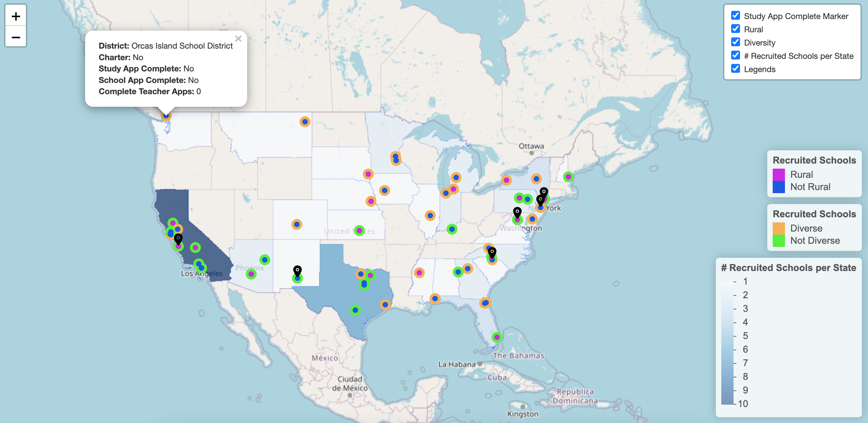Click the Orcas Island marker under popup
This screenshot has width=868, height=423.
[166, 116]
